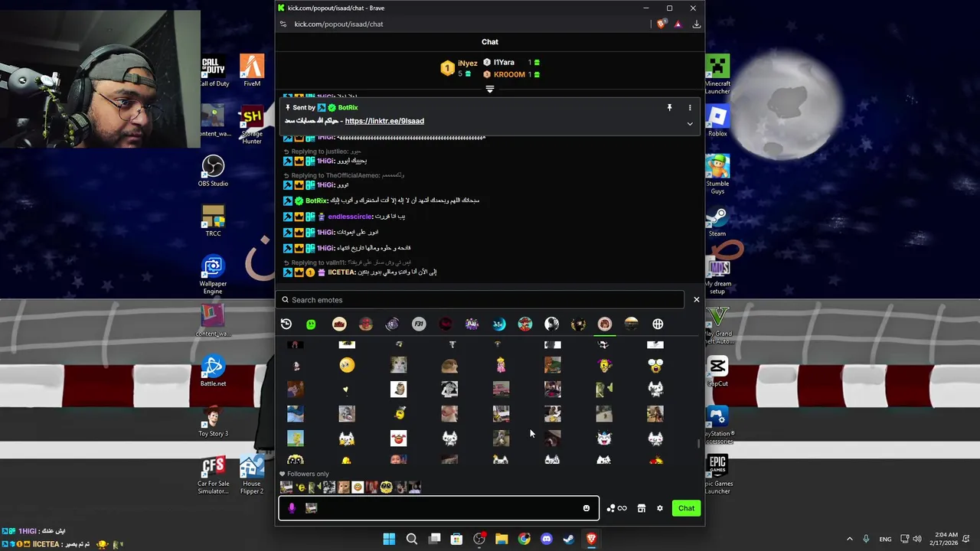Open Wallpaper Engine desktop icon

[213, 274]
